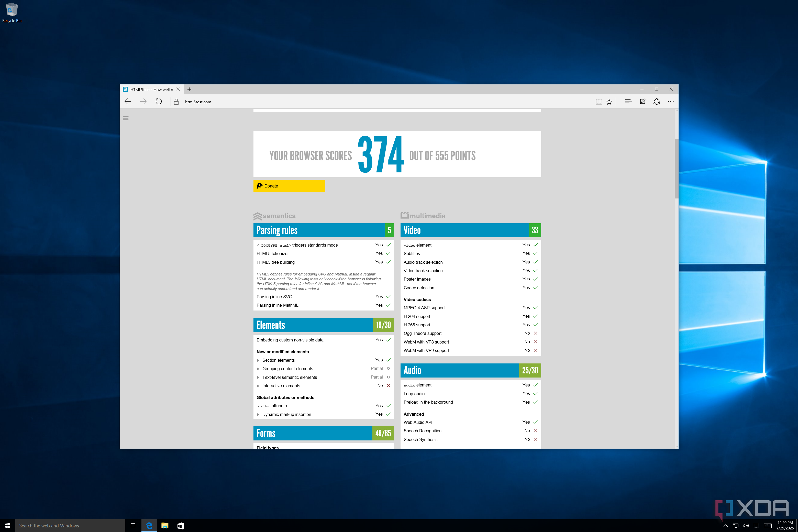798x532 pixels.
Task: Click the Forms section header
Action: (323, 433)
